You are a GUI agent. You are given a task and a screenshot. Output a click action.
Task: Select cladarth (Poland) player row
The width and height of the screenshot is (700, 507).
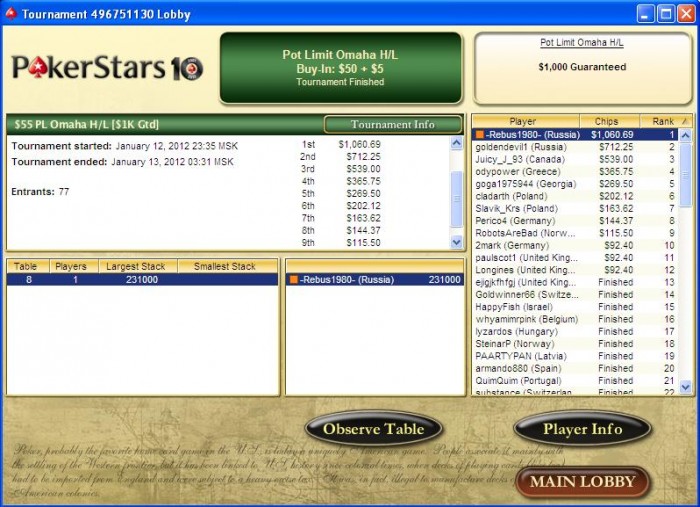coord(575,196)
